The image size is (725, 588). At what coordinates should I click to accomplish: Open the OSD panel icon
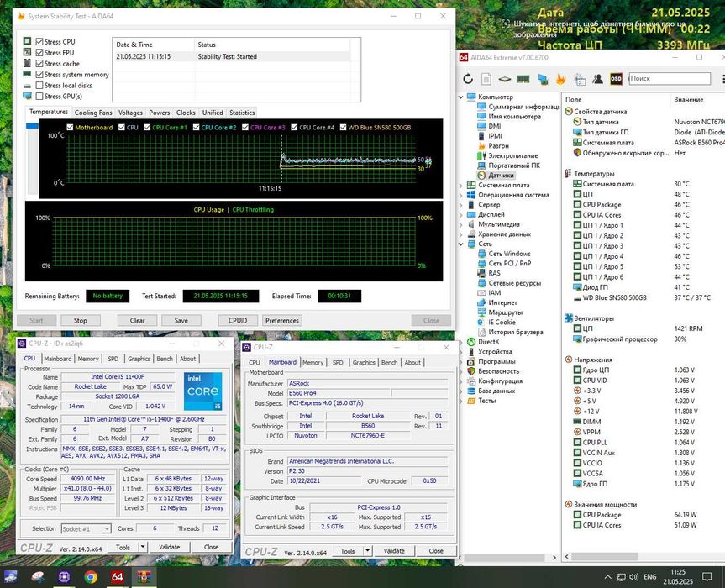(x=616, y=79)
